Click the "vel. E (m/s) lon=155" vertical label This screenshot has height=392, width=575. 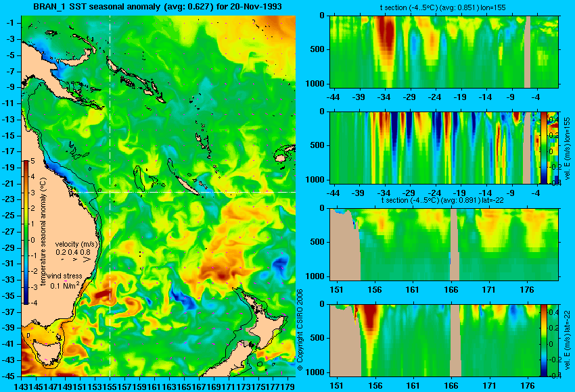pos(567,148)
